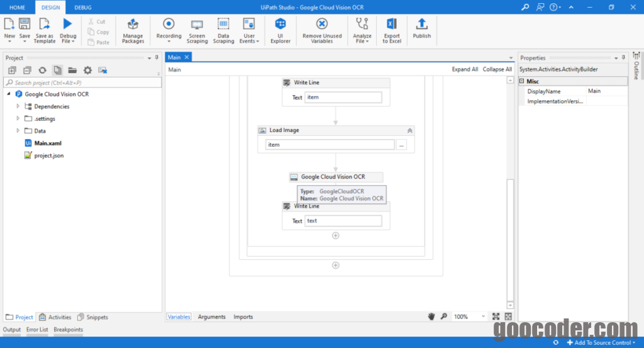Open the Activities panel tab

55,317
